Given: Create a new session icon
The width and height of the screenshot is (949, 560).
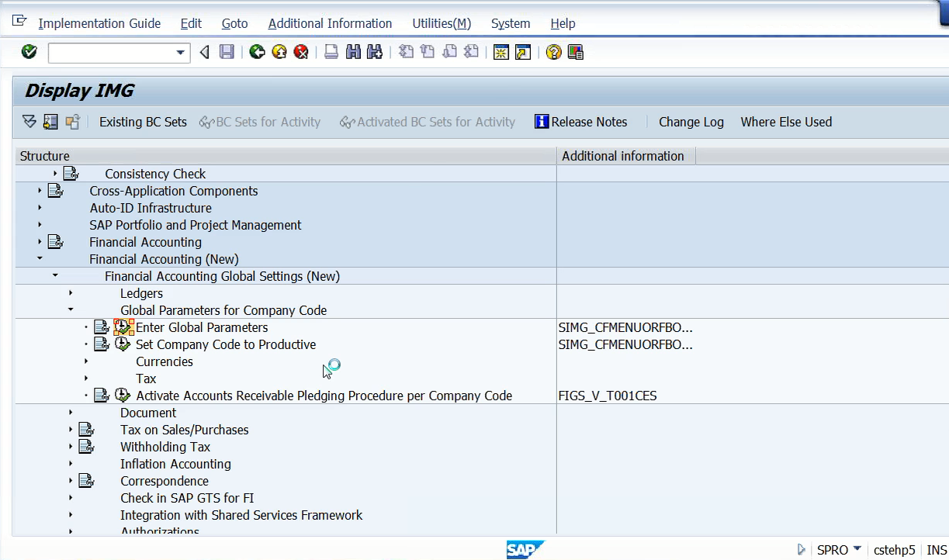Looking at the screenshot, I should (501, 52).
